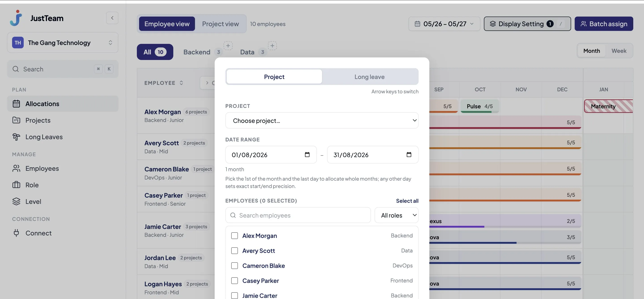This screenshot has width=644, height=299.
Task: Select the Casey Parker checkbox
Action: coord(235,281)
